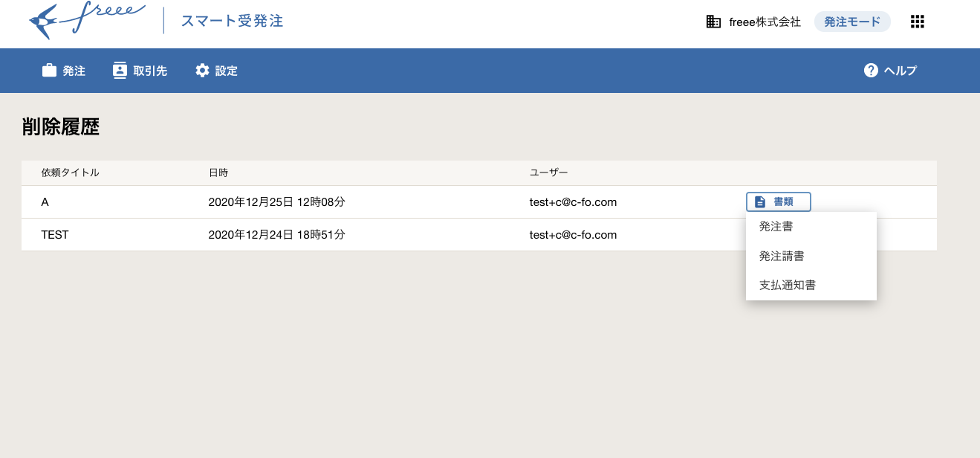
Task: Toggle the 発注モード pill
Action: 851,22
